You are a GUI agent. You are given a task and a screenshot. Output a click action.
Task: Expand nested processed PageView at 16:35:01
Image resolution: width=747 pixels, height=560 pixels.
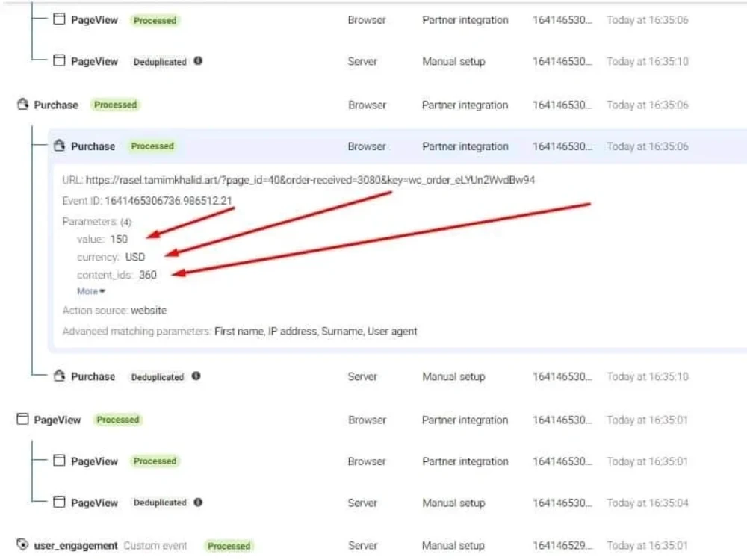coord(397,461)
